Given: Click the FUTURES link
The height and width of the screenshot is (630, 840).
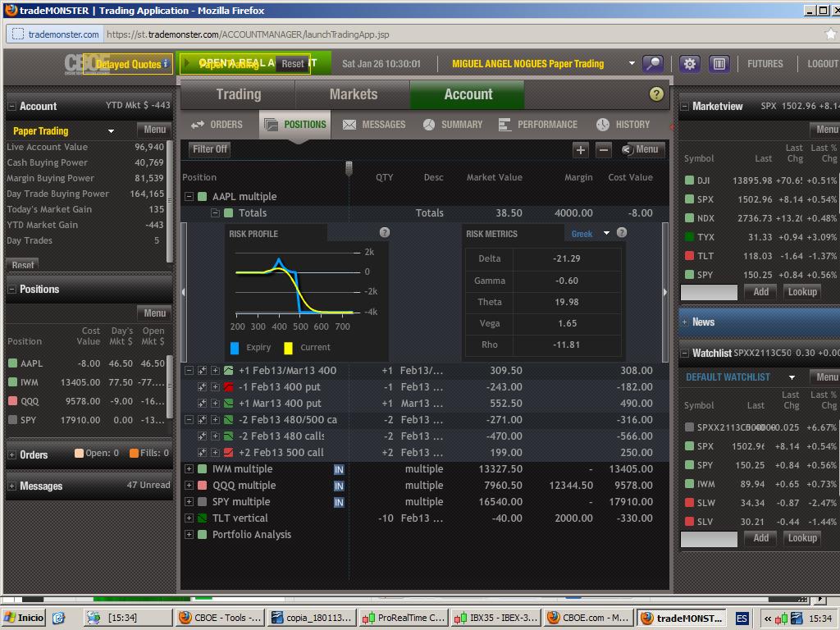Looking at the screenshot, I should click(x=765, y=64).
